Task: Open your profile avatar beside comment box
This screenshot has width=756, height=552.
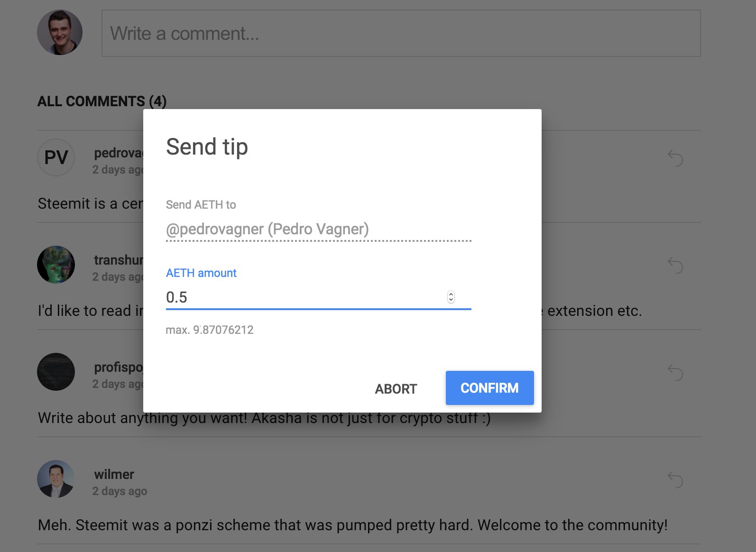Action: [x=60, y=32]
